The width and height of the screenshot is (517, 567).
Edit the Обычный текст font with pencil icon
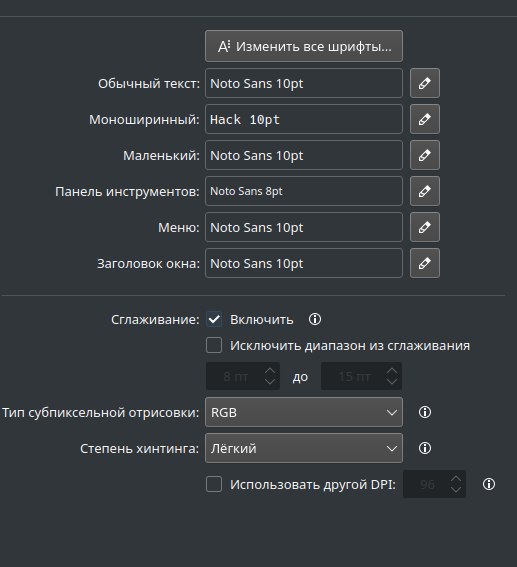[x=425, y=83]
